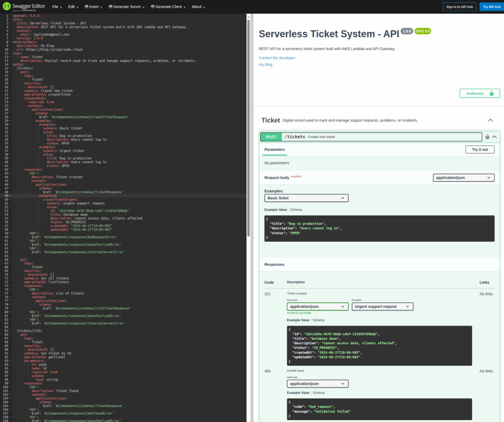Viewport: 504px width, 422px height.
Task: Follow the Contact the developer link
Action: [x=277, y=58]
